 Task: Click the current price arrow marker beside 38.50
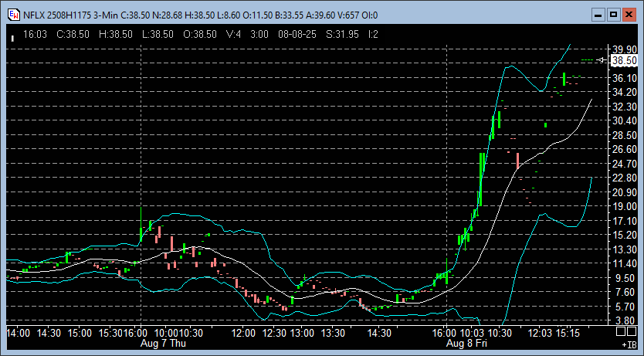click(602, 60)
